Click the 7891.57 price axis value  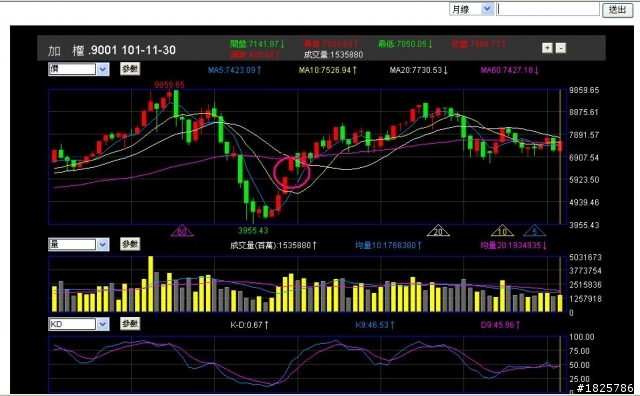tap(584, 135)
